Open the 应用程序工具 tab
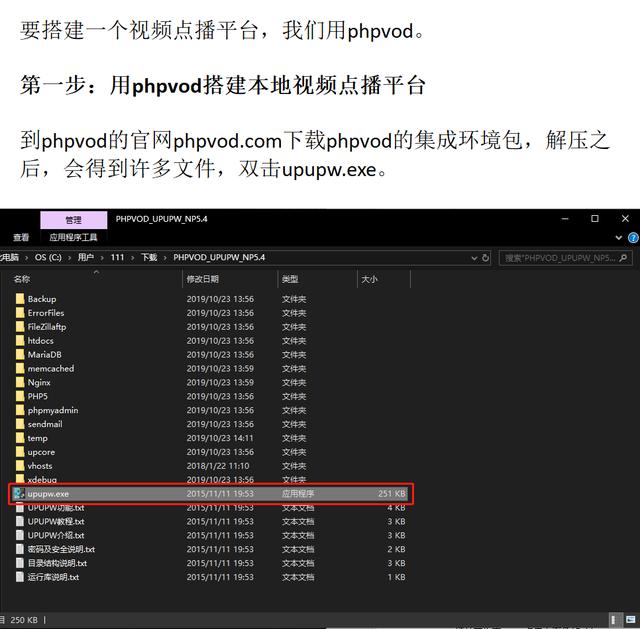Screen dimensions: 640x629 (73, 237)
